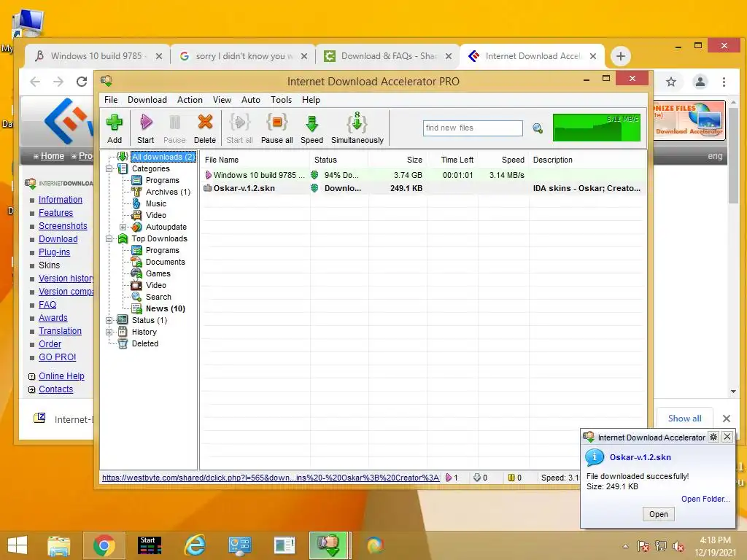Screen dimensions: 747x560
Task: Open the Auto menu
Action: click(x=251, y=100)
